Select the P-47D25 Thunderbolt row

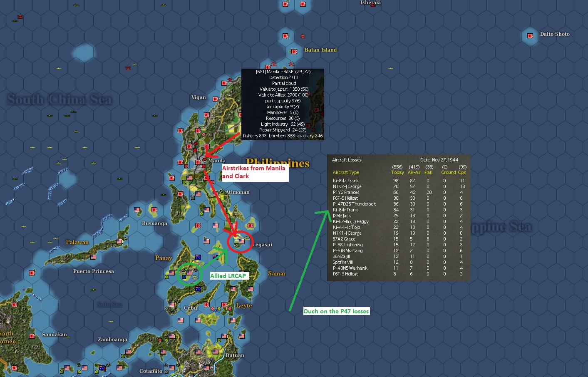[399, 204]
